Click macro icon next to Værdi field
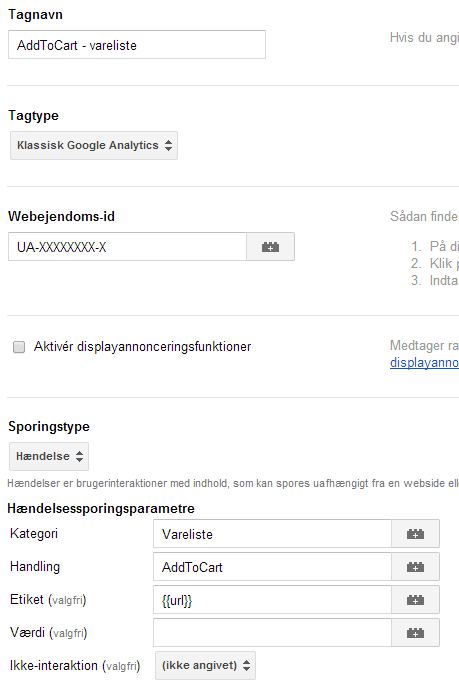Image resolution: width=459 pixels, height=692 pixels. coord(415,633)
